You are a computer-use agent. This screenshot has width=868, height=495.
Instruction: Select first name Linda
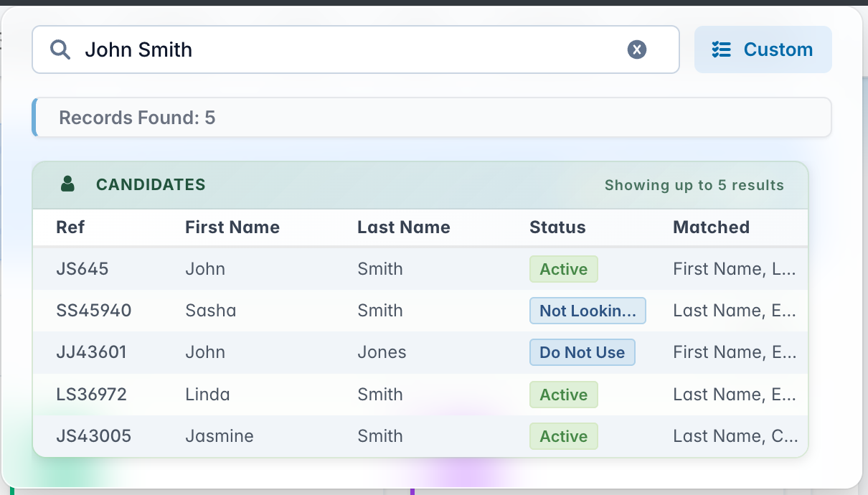tap(207, 395)
